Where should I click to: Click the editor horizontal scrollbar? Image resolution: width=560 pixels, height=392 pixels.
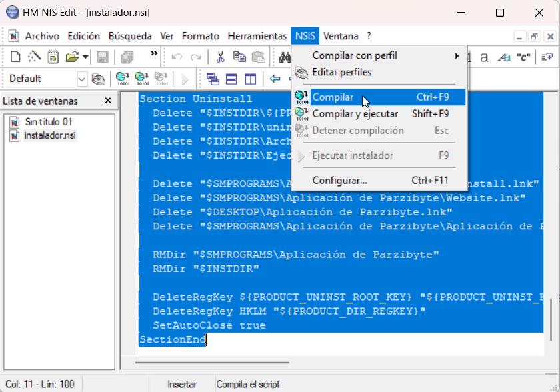tap(212, 363)
